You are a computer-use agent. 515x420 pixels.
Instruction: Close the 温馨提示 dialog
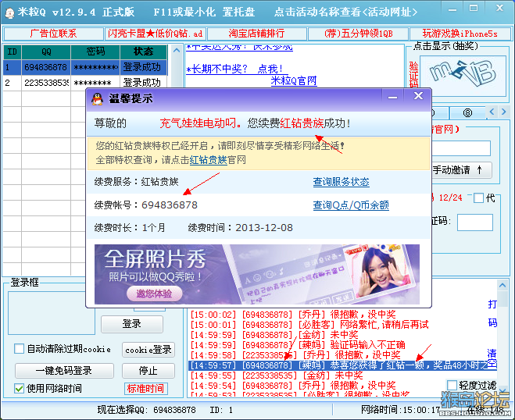418,96
